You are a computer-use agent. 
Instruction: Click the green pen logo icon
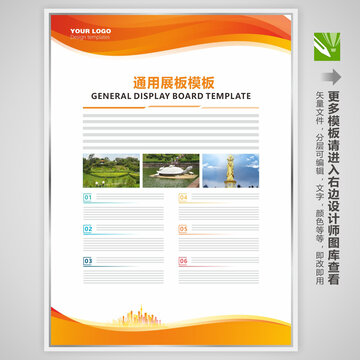tap(327, 47)
